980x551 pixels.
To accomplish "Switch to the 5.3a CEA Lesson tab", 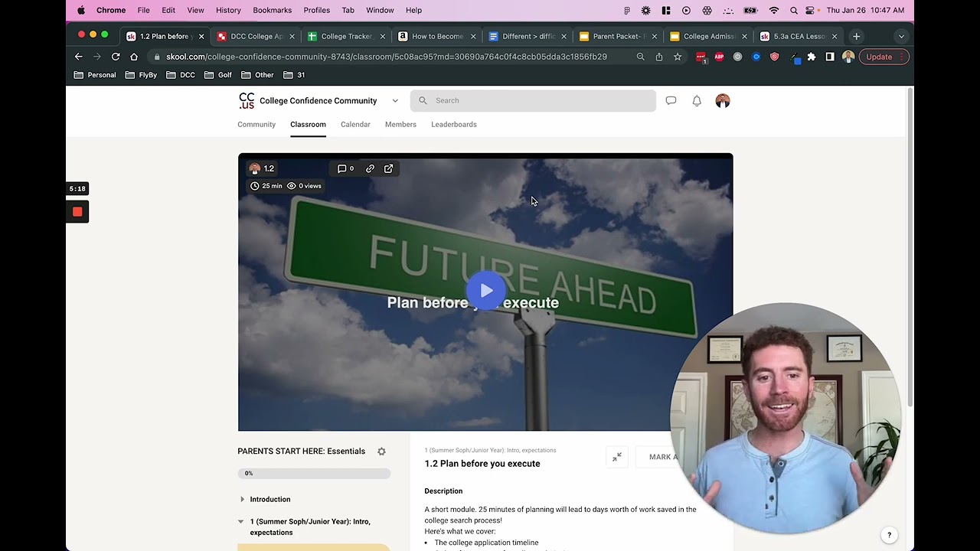I will click(798, 36).
